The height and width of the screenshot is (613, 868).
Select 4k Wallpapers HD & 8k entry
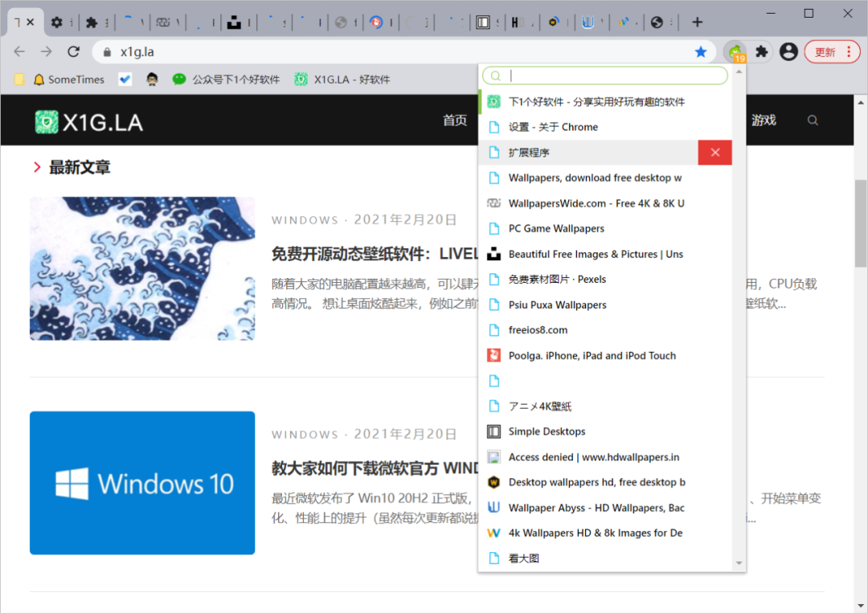pyautogui.click(x=605, y=533)
